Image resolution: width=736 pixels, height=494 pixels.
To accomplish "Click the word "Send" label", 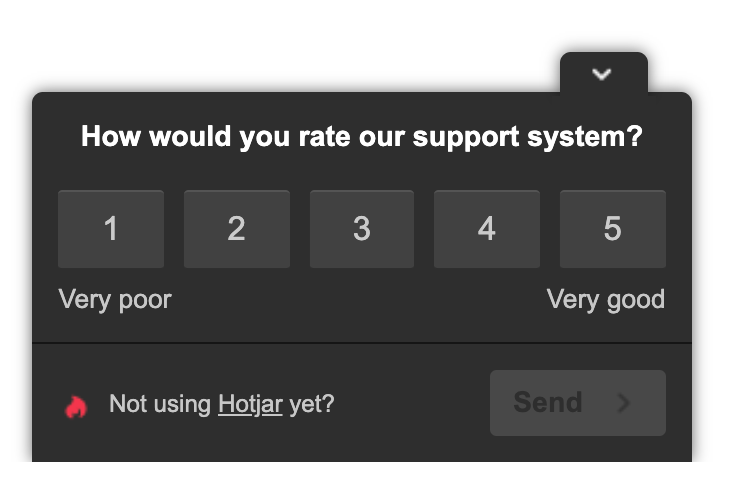I will click(x=548, y=402).
